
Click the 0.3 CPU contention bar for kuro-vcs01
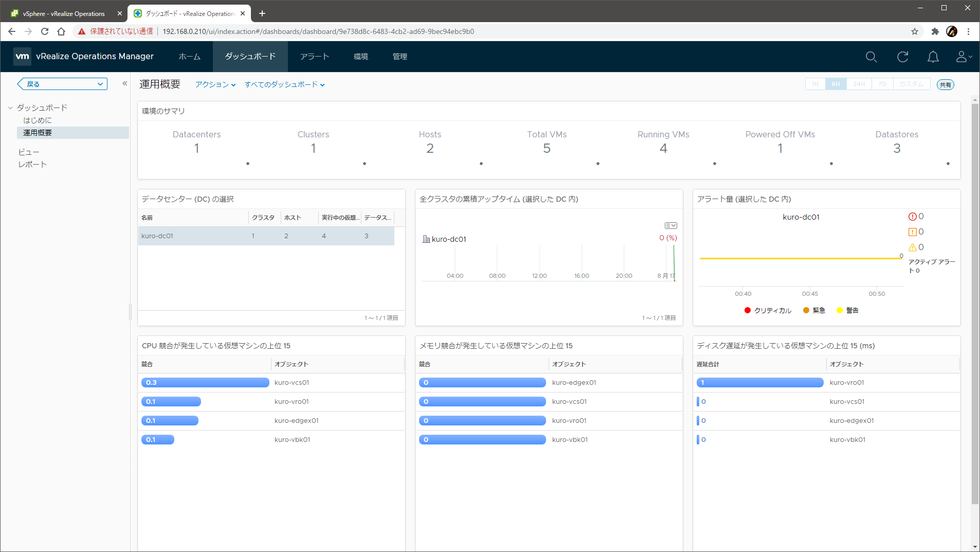[x=205, y=382]
